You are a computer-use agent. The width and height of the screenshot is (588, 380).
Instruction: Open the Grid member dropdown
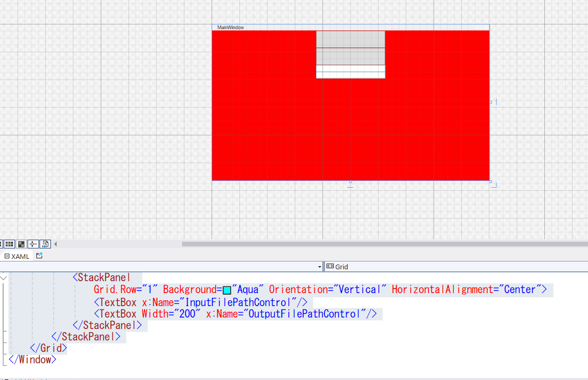click(456, 267)
